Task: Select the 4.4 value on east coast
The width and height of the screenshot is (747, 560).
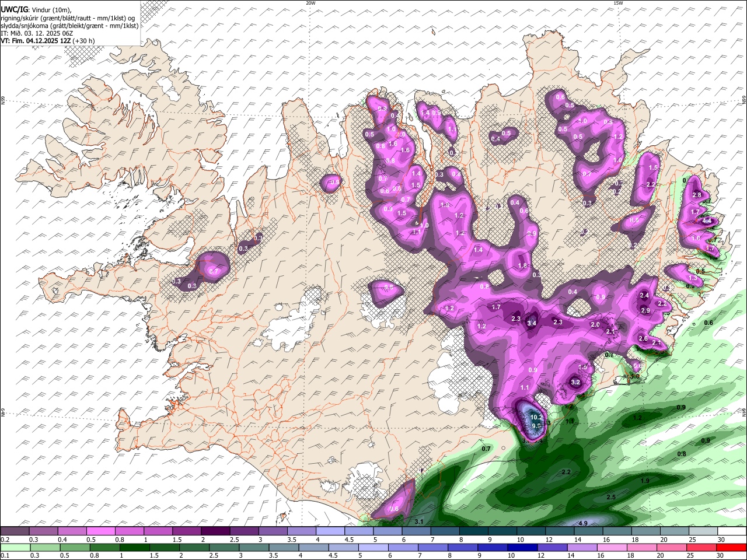Action: pyautogui.click(x=707, y=221)
